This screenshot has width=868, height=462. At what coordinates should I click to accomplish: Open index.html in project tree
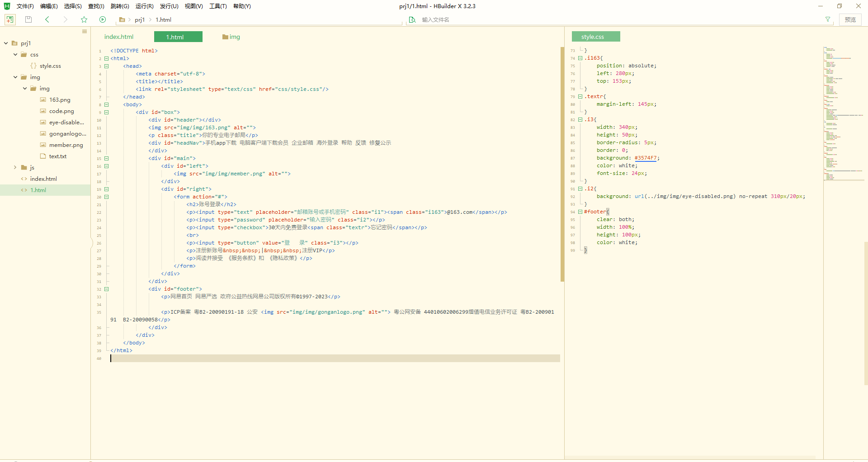pyautogui.click(x=43, y=179)
